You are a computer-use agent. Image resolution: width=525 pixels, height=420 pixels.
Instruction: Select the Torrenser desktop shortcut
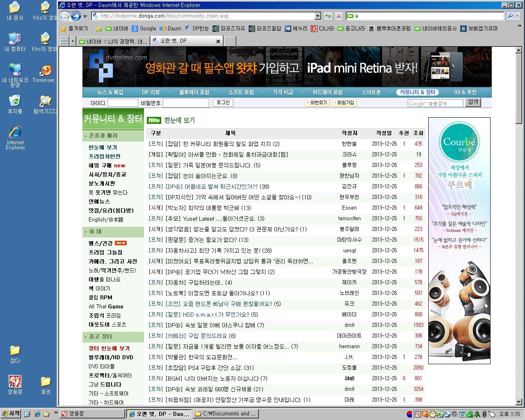click(44, 74)
